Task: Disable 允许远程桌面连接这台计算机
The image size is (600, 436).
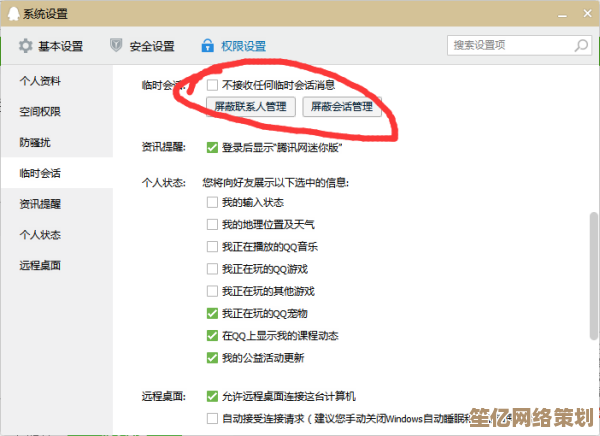Action: pos(212,396)
